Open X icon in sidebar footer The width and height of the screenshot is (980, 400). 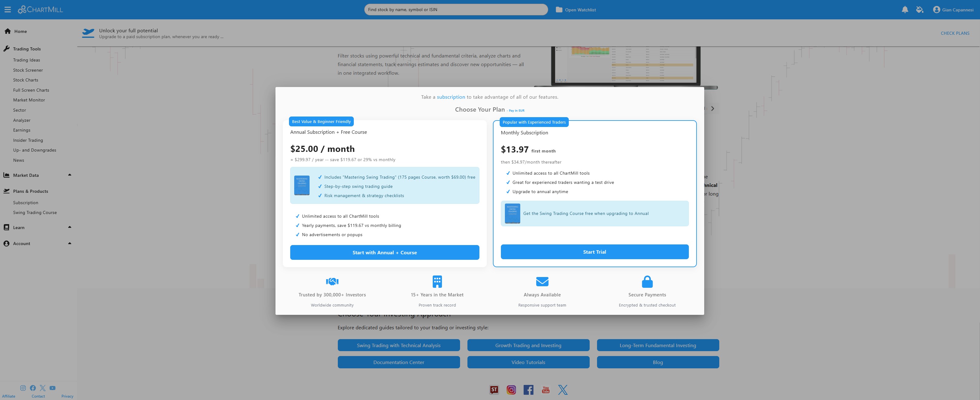[x=43, y=388]
